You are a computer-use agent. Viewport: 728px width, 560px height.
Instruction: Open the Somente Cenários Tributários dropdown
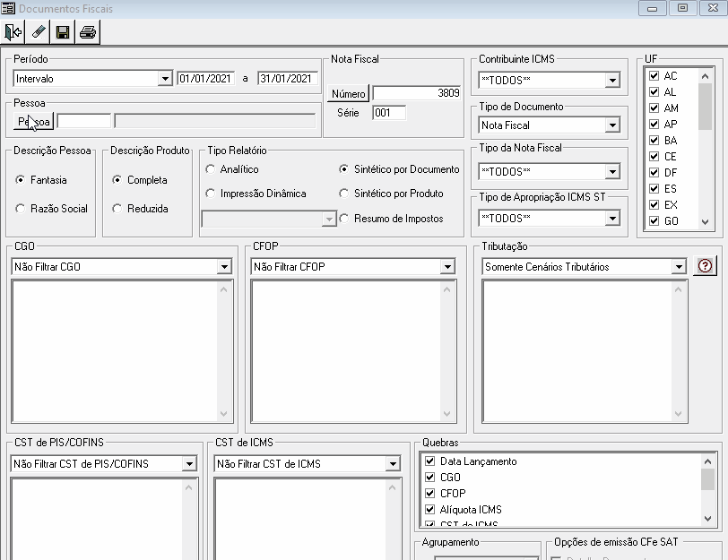(679, 266)
